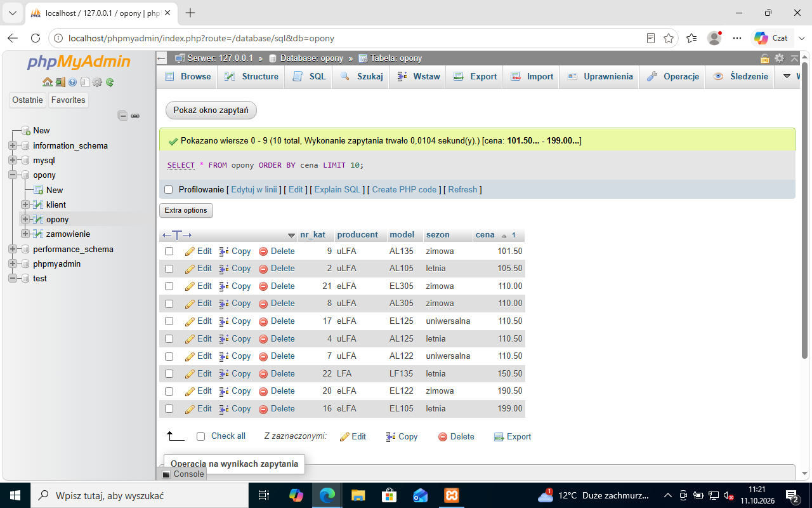Image resolution: width=812 pixels, height=508 pixels.
Task: Switch to the Structure tab
Action: click(x=252, y=76)
